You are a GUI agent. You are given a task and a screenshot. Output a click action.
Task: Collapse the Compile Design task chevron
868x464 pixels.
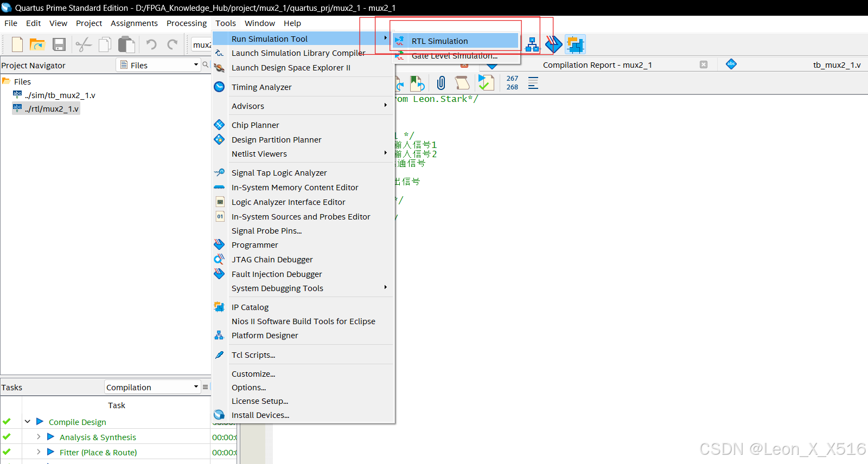(x=27, y=422)
